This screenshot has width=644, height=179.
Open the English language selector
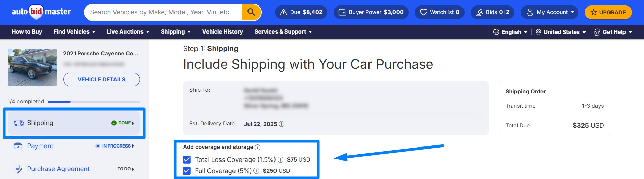510,32
